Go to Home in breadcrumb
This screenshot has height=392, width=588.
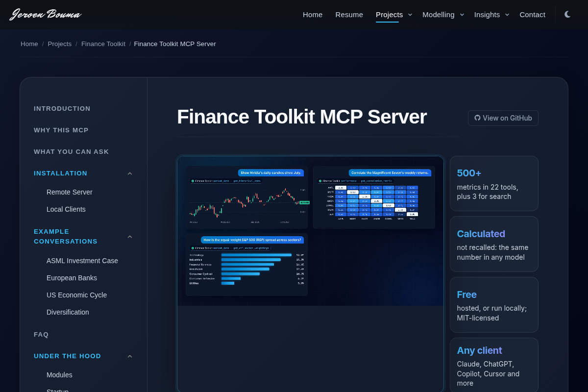pyautogui.click(x=29, y=44)
